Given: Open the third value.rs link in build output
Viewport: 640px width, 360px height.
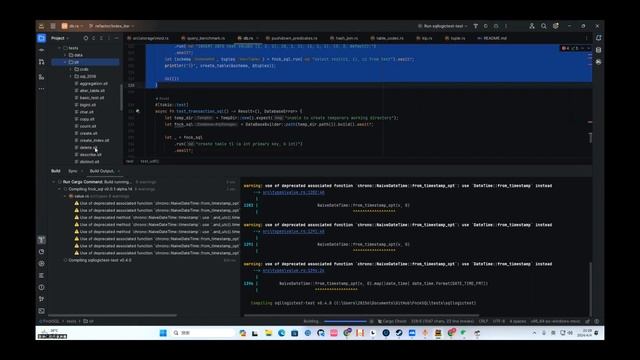Looking at the screenshot, I should pos(294,270).
